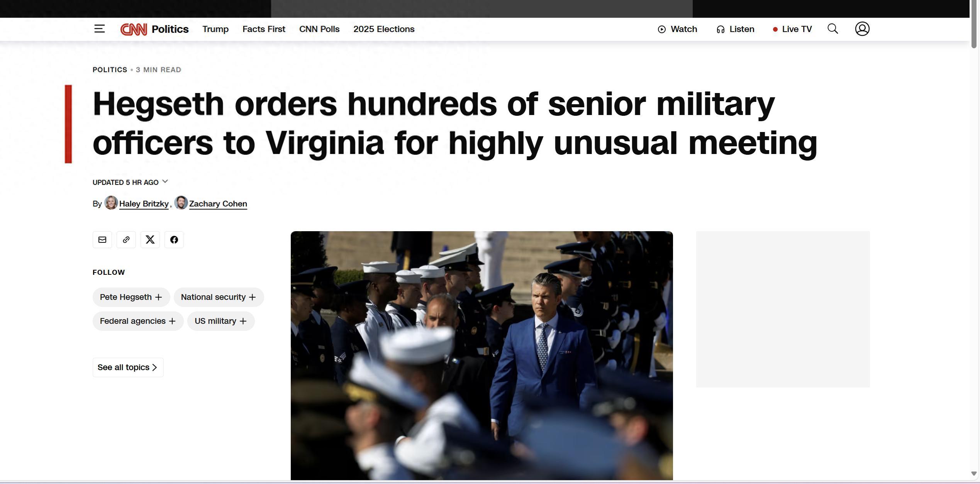
Task: Follow the National security topic
Action: point(219,297)
